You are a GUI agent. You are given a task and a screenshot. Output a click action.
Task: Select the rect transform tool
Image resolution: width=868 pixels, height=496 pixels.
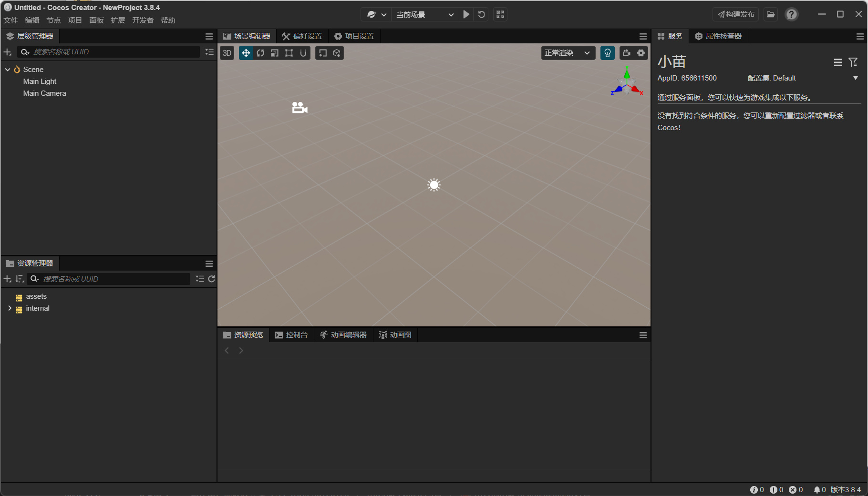[289, 53]
